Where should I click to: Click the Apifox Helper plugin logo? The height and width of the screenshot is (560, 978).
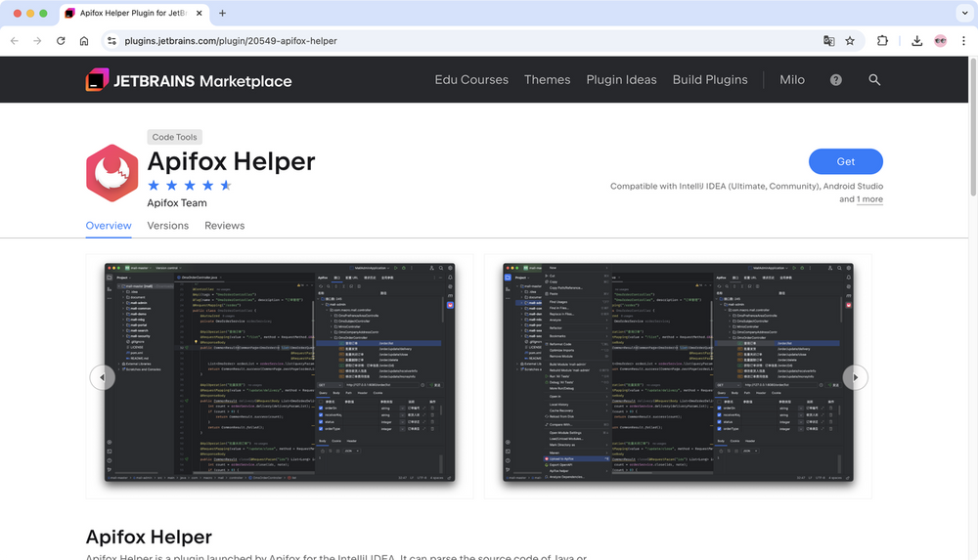coord(111,172)
